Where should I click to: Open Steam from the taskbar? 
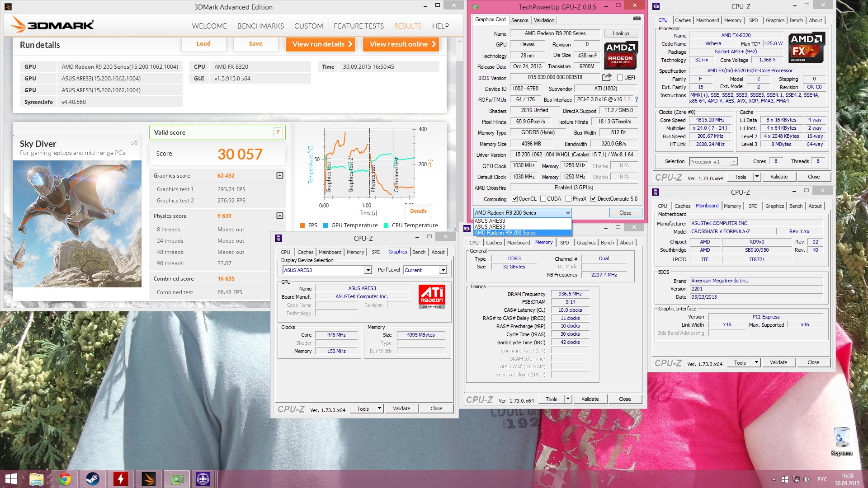tap(93, 479)
